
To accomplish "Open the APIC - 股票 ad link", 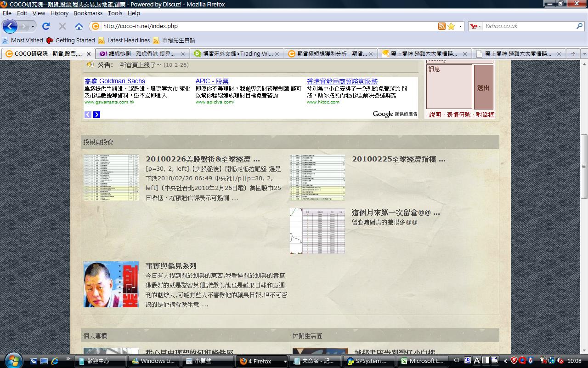I will (212, 81).
